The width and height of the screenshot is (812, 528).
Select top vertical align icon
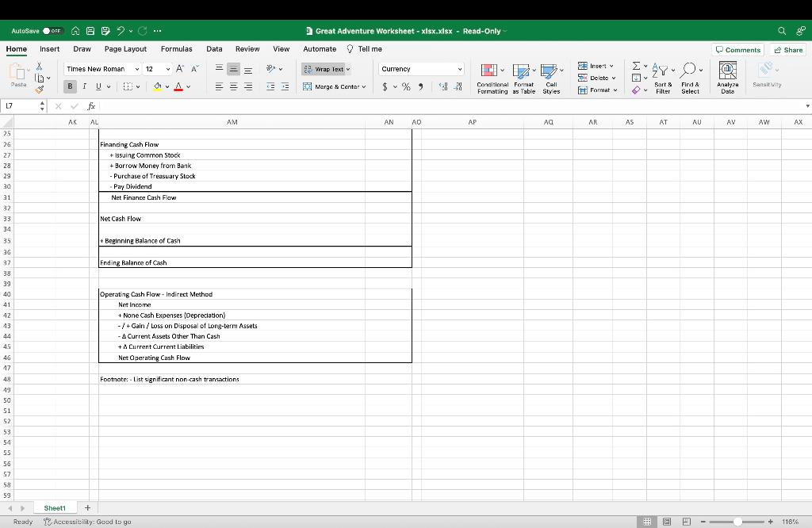click(219, 68)
